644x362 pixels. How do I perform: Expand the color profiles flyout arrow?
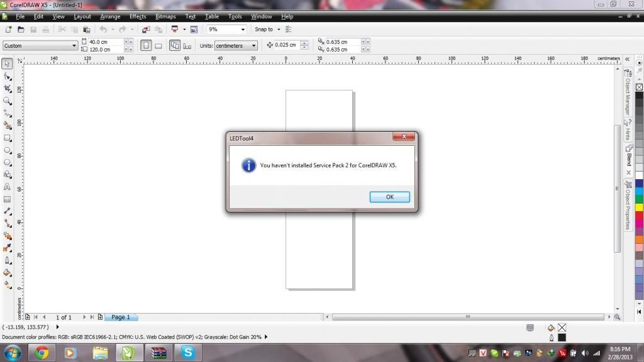click(x=266, y=337)
